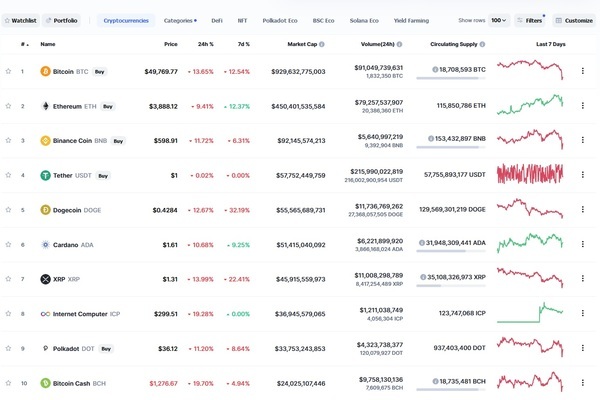600x400 pixels.
Task: Click the Bitcoin orange logo icon
Action: (x=45, y=71)
